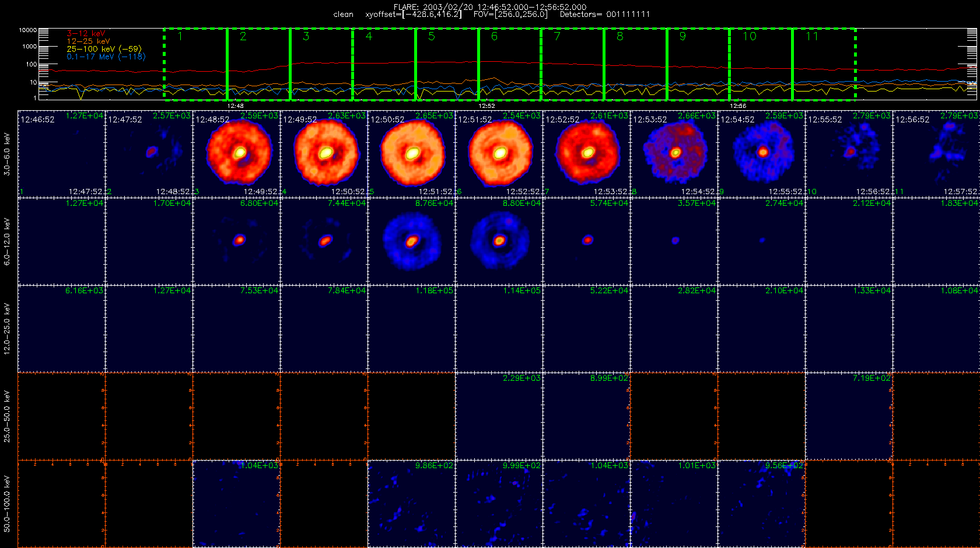Click the 'clean' algorithm label
Screen dimensions: 980x548
(x=344, y=15)
